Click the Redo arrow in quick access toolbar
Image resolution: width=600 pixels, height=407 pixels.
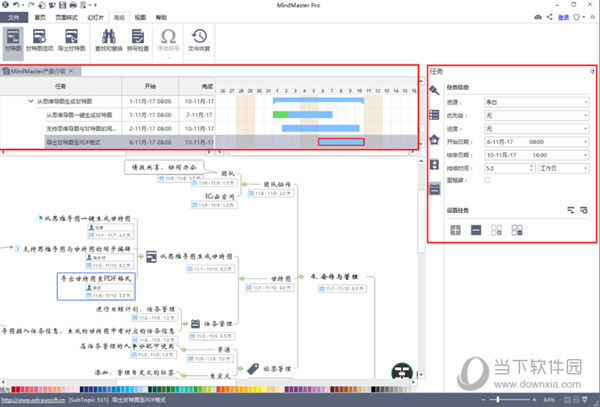click(x=31, y=5)
